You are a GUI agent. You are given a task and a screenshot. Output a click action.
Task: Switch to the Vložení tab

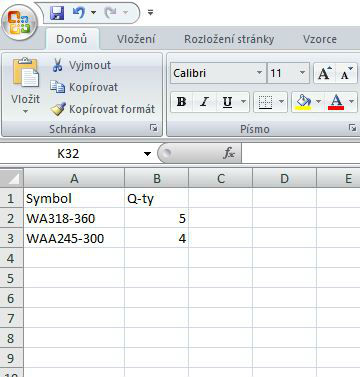(136, 39)
